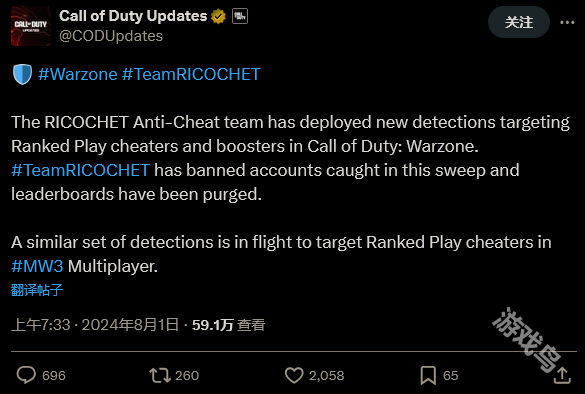This screenshot has height=394, width=585.
Task: Click 翻译帖子 to translate post
Action: pyautogui.click(x=37, y=290)
